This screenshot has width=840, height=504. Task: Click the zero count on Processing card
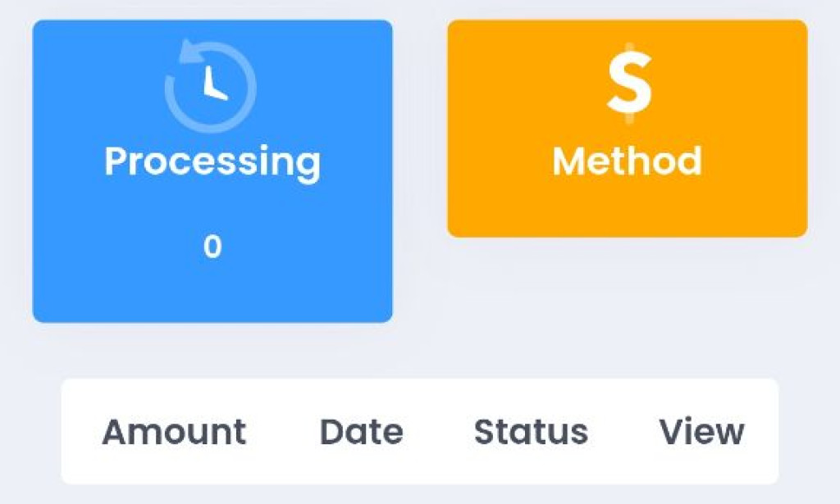tap(212, 245)
